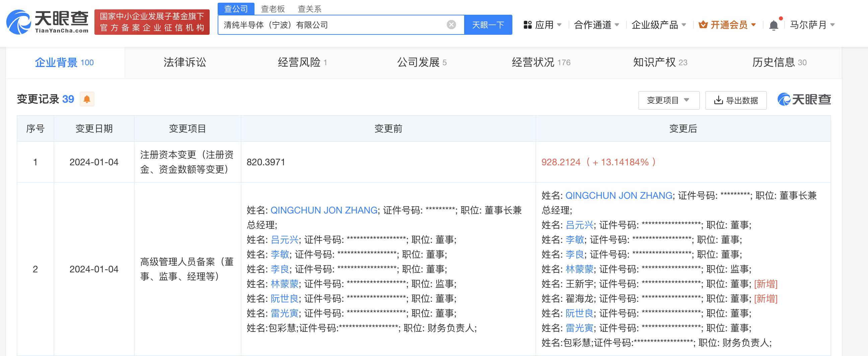Expand the 企业级产品 dropdown
Image resolution: width=868 pixels, height=356 pixels.
click(x=658, y=25)
